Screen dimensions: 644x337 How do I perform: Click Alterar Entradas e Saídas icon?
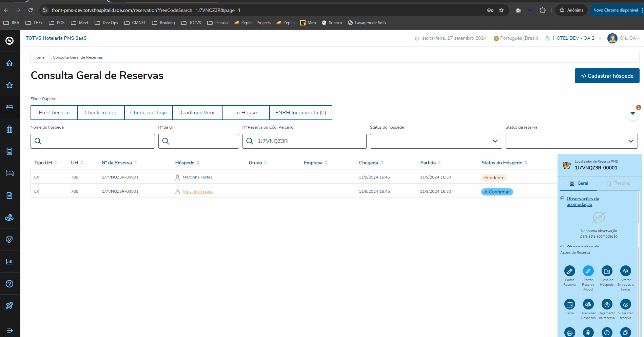(626, 271)
